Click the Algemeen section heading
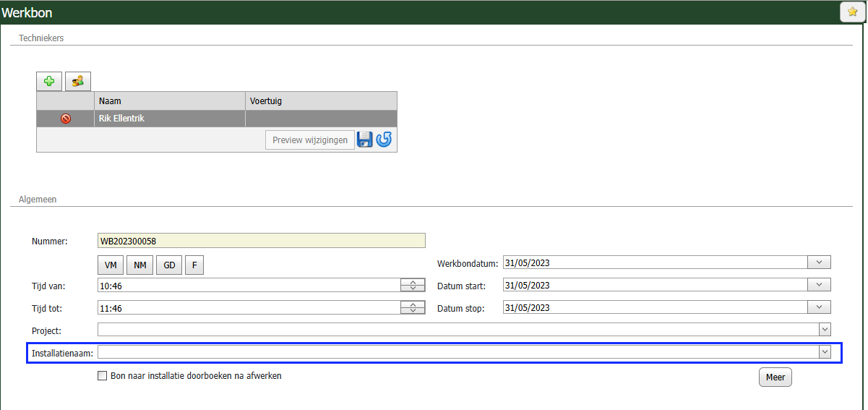Viewport: 868px width, 410px height. point(38,199)
